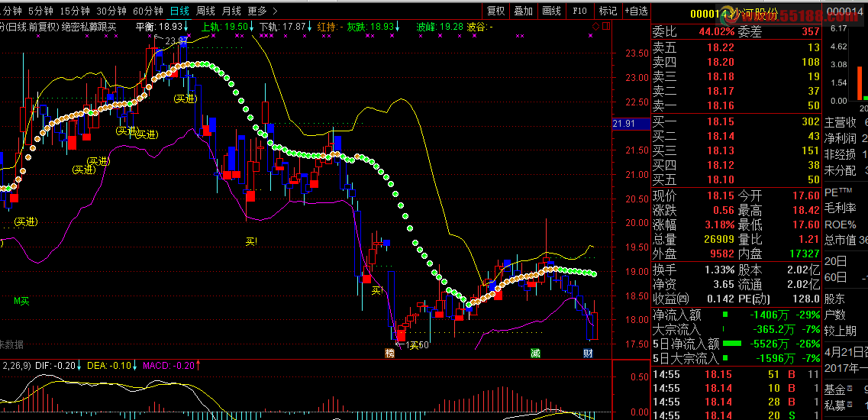The height and width of the screenshot is (420, 868).
Task: Click the 净流入额 -1406万 value
Action: pos(768,315)
